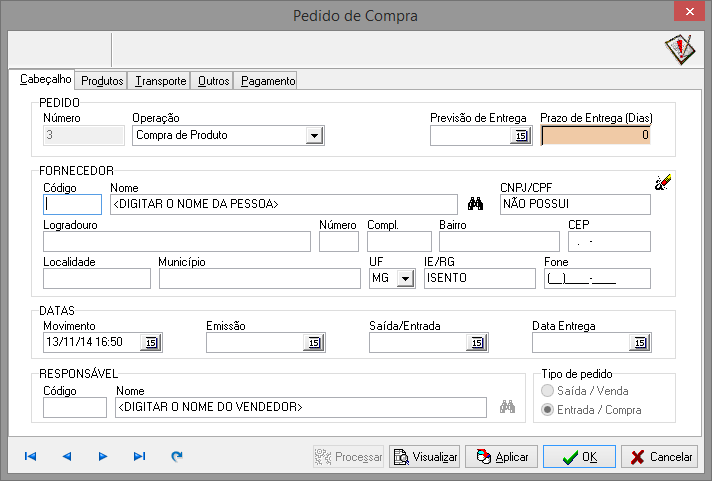Image resolution: width=712 pixels, height=481 pixels.
Task: Open calendar picker for Saída/Entrada date
Action: point(476,343)
